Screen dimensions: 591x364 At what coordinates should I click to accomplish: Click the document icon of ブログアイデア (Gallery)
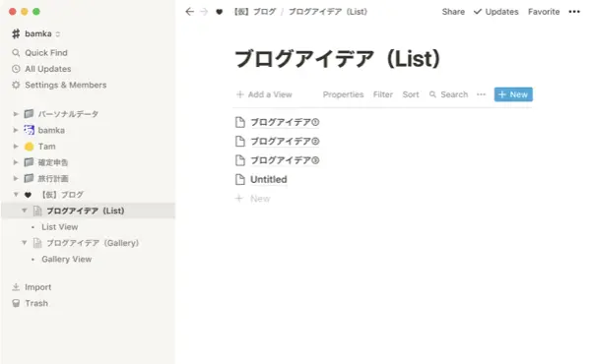click(37, 243)
